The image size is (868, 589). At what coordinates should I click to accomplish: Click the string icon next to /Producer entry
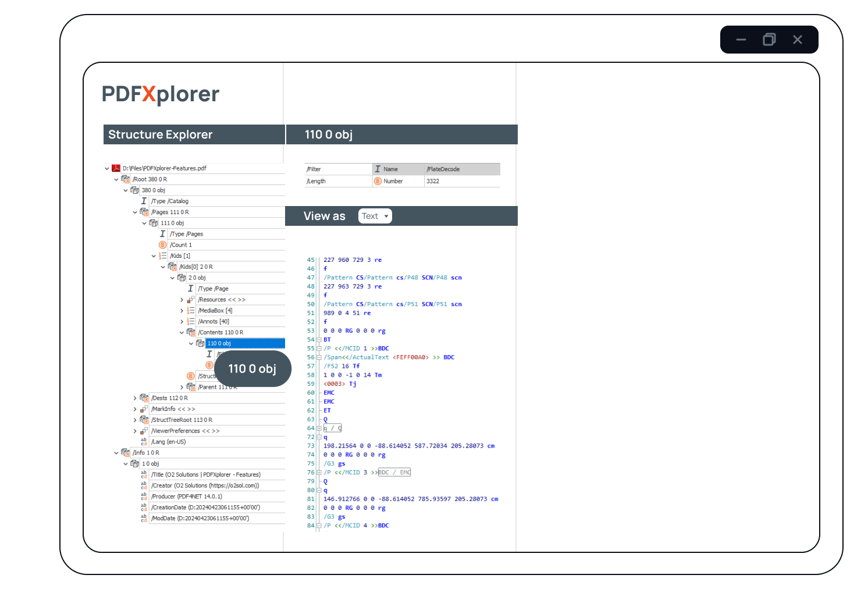[144, 496]
